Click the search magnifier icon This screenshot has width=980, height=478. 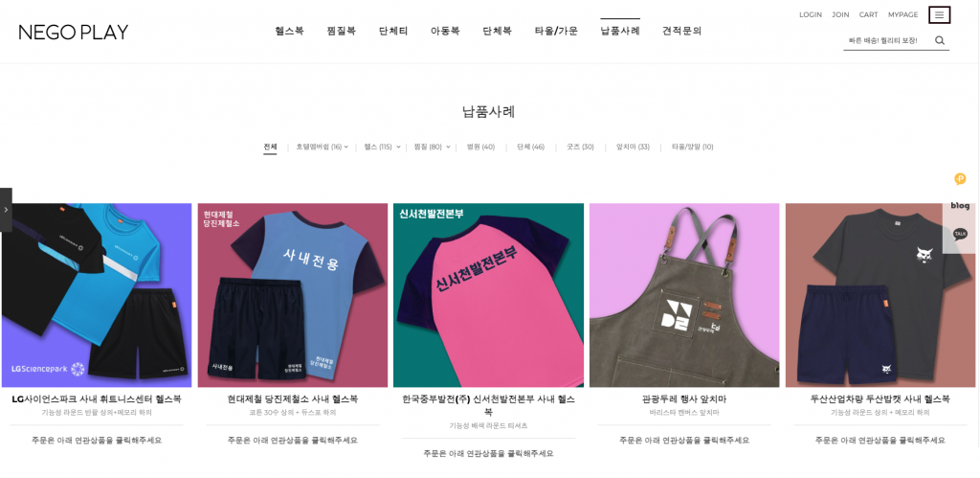[x=940, y=40]
